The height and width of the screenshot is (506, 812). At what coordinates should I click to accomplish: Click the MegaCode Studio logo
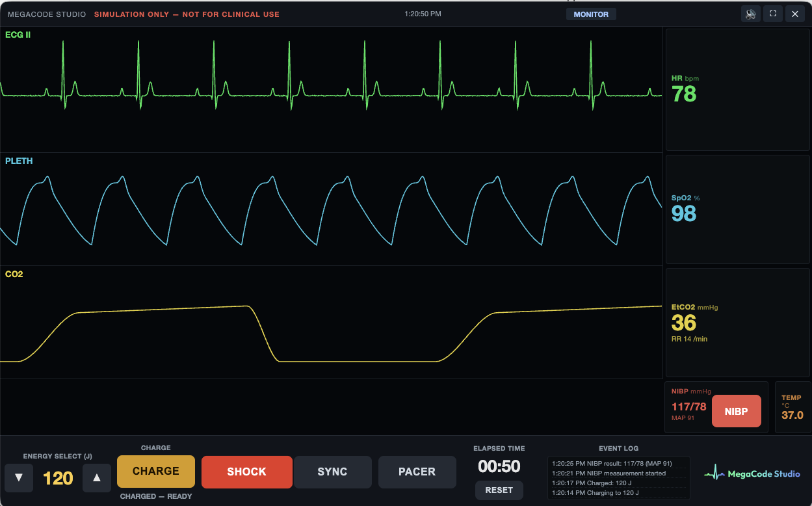click(x=752, y=473)
